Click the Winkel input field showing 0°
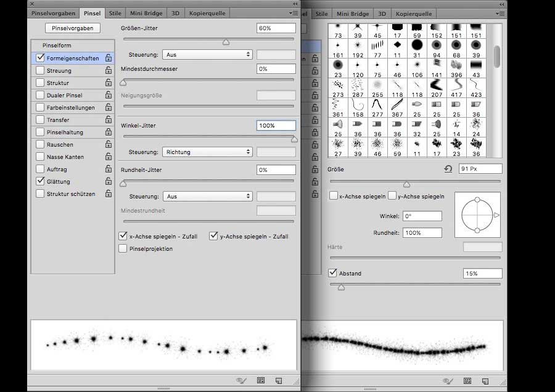This screenshot has height=392, width=555. point(422,216)
